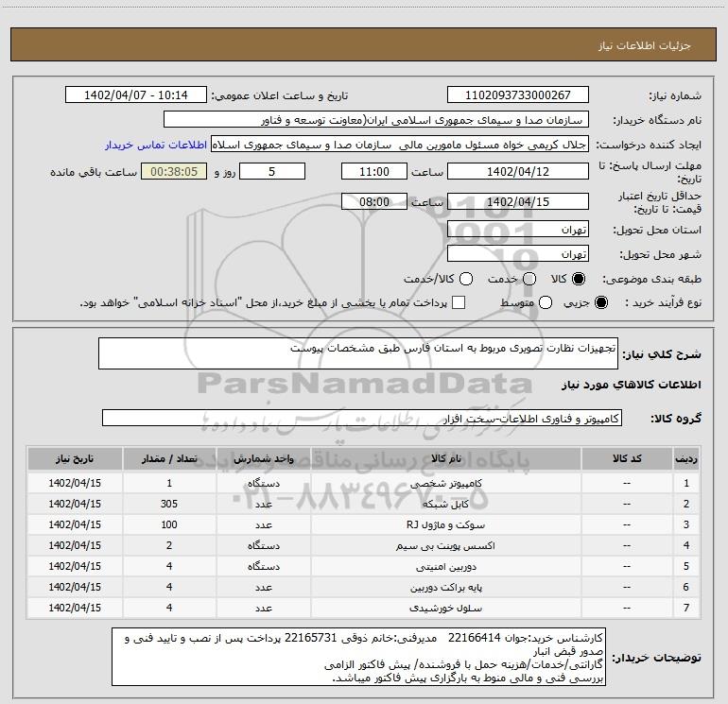Click the general description text box
This screenshot has height=704, width=728.
click(358, 353)
